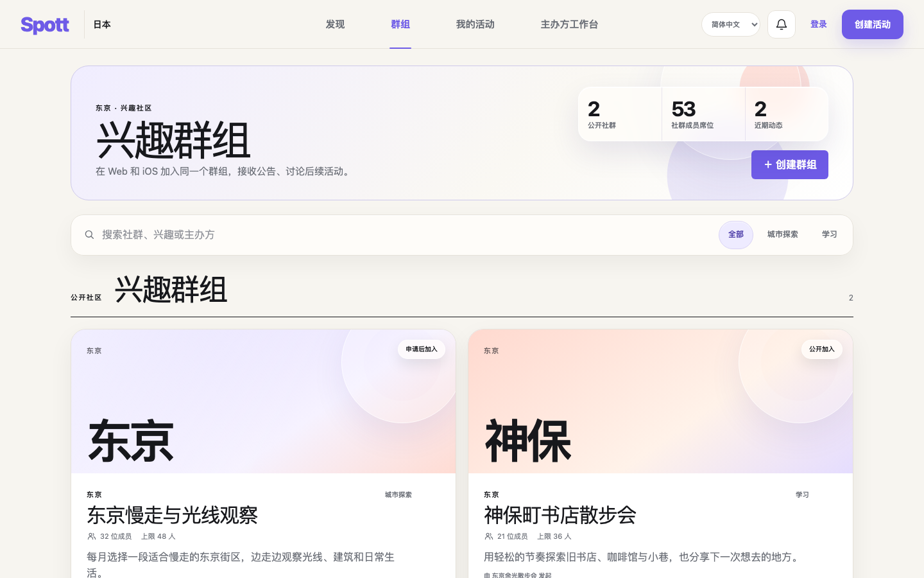Click the 创建群组 button

click(790, 165)
